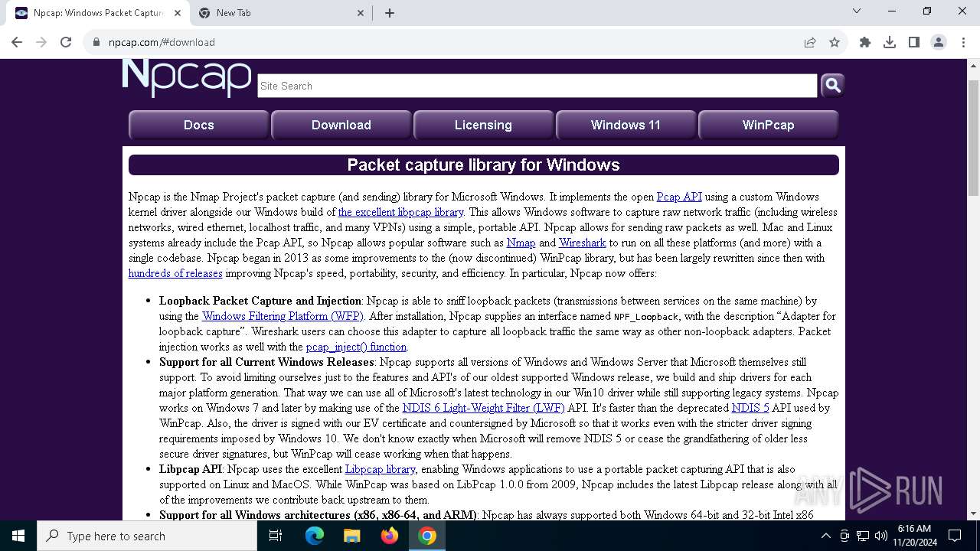Viewport: 980px width, 551px height.
Task: Open File Explorer from taskbar
Action: coord(352,536)
